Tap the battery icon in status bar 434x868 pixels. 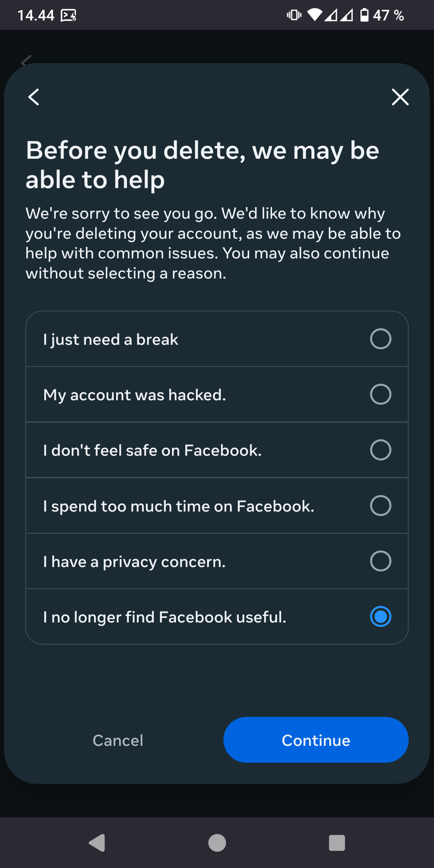364,15
